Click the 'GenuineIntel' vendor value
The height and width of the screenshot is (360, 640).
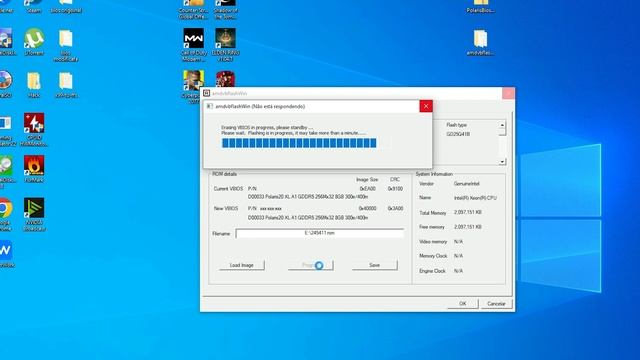point(467,184)
